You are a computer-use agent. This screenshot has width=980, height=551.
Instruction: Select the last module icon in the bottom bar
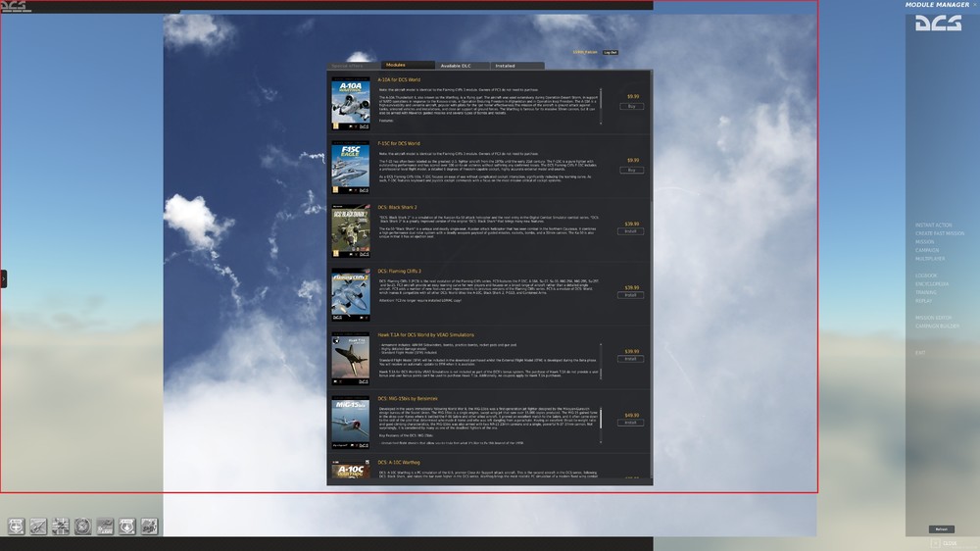tap(149, 526)
